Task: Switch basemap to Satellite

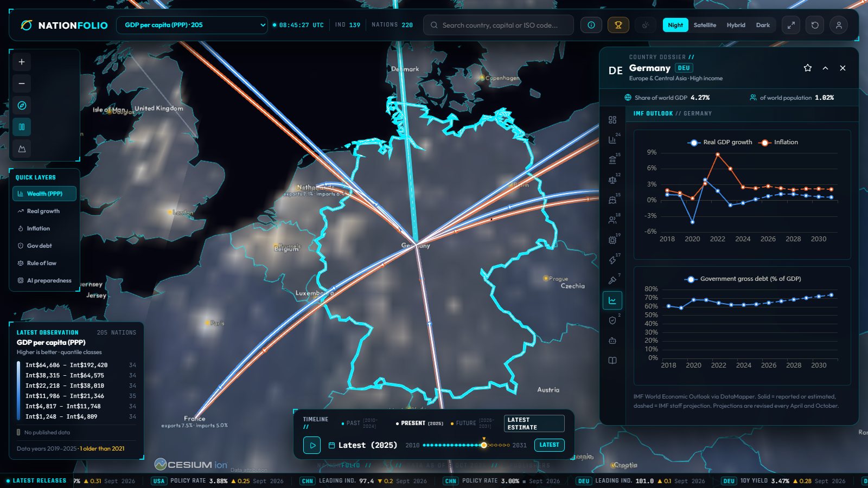Action: coord(705,25)
